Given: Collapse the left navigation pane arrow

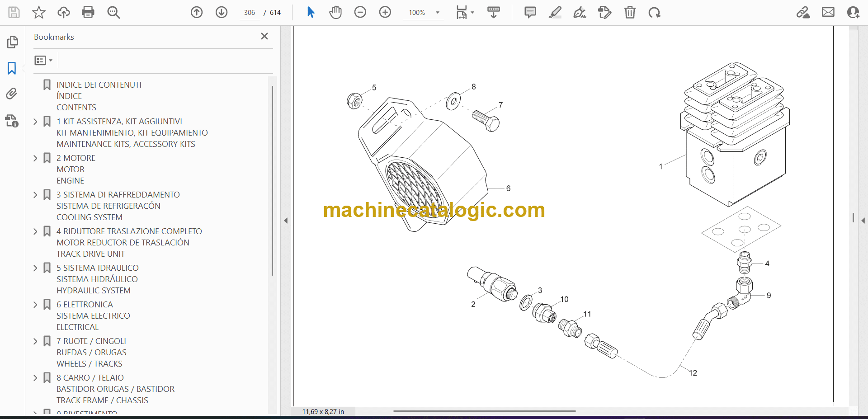Looking at the screenshot, I should (x=286, y=221).
